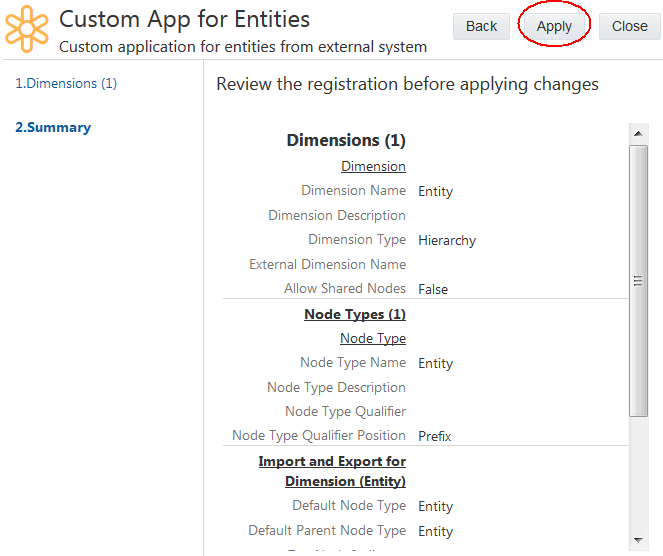Click the underlined Node Type subheading
Viewport: 663px width, 556px height.
point(373,338)
